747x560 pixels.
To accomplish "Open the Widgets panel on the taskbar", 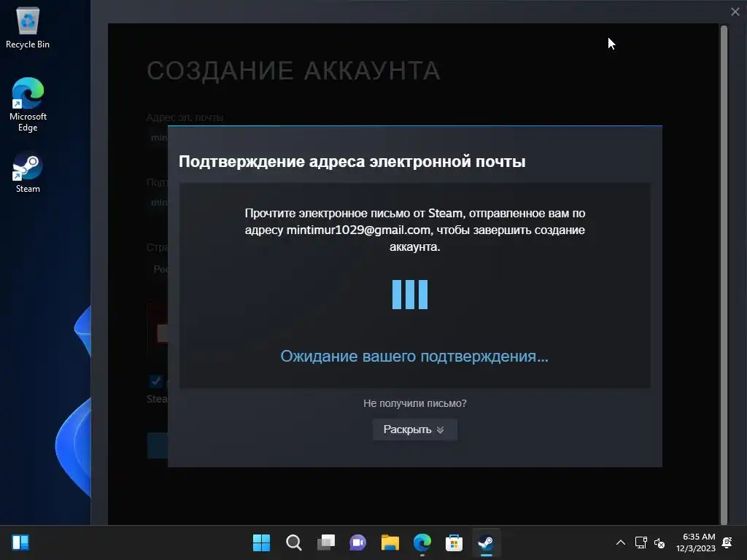I will [x=20, y=542].
